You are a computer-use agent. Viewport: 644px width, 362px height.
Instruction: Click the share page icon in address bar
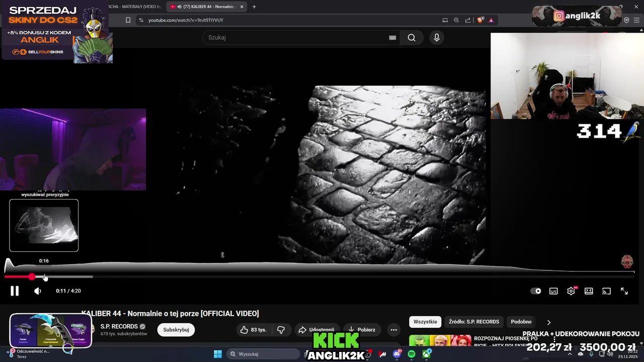(x=468, y=20)
